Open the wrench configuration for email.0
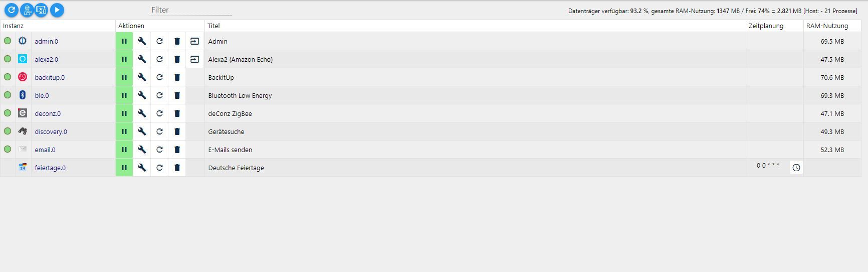Viewport: 868px width, 272px height. coord(142,150)
